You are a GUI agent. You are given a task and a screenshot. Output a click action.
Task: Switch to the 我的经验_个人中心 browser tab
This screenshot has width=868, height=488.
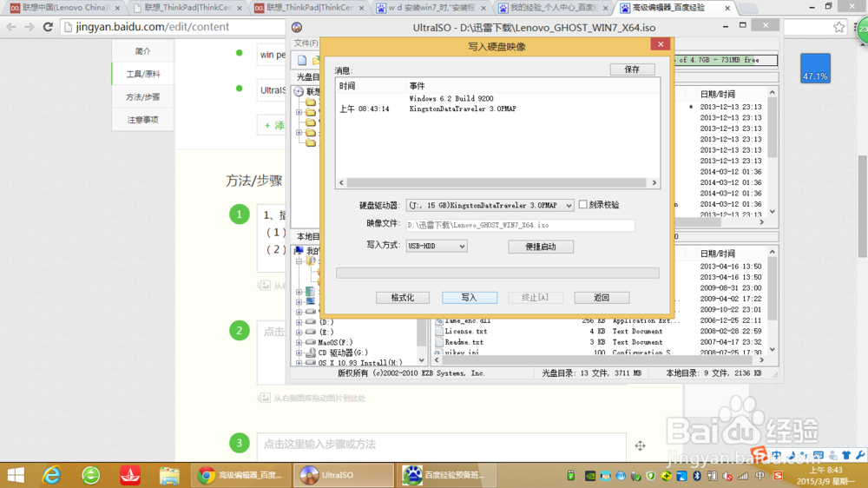coord(553,8)
